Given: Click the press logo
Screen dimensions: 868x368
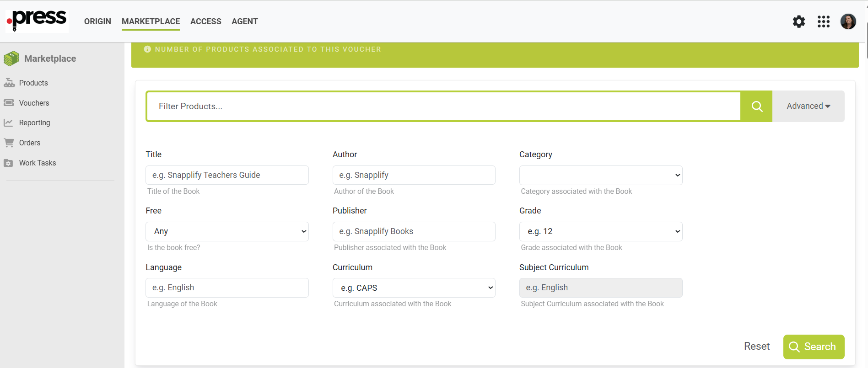Looking at the screenshot, I should click(x=37, y=21).
